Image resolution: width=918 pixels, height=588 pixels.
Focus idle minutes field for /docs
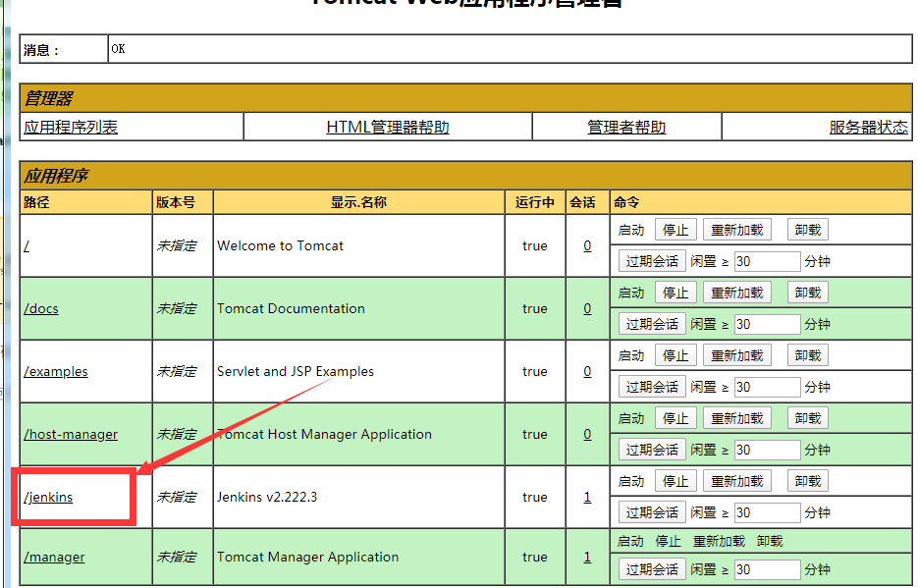[768, 324]
